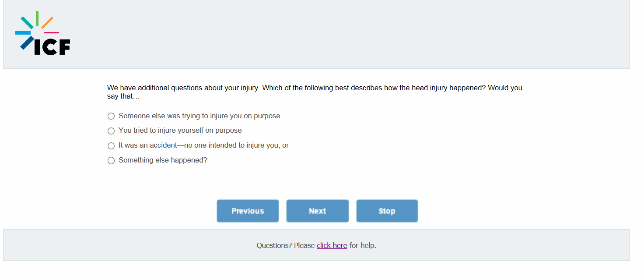Click the ICF logo starburst graphic

37,27
